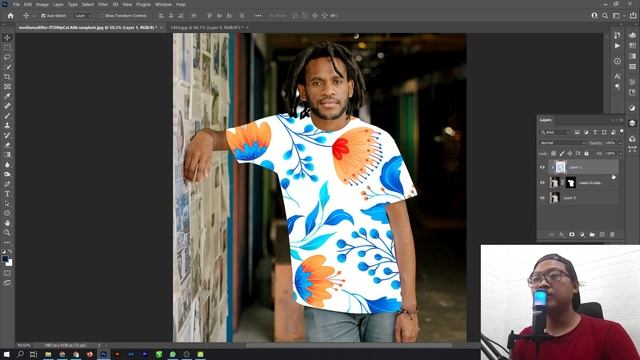Open the Filter menu
The width and height of the screenshot is (640, 360).
[x=102, y=4]
